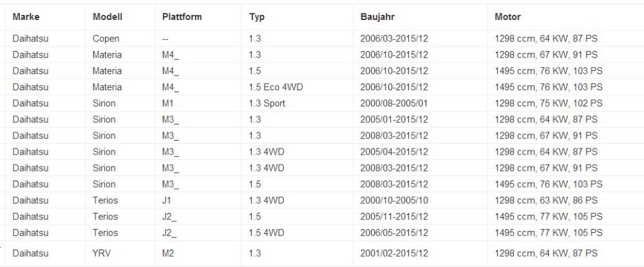Click the YRV model cell

pos(102,252)
